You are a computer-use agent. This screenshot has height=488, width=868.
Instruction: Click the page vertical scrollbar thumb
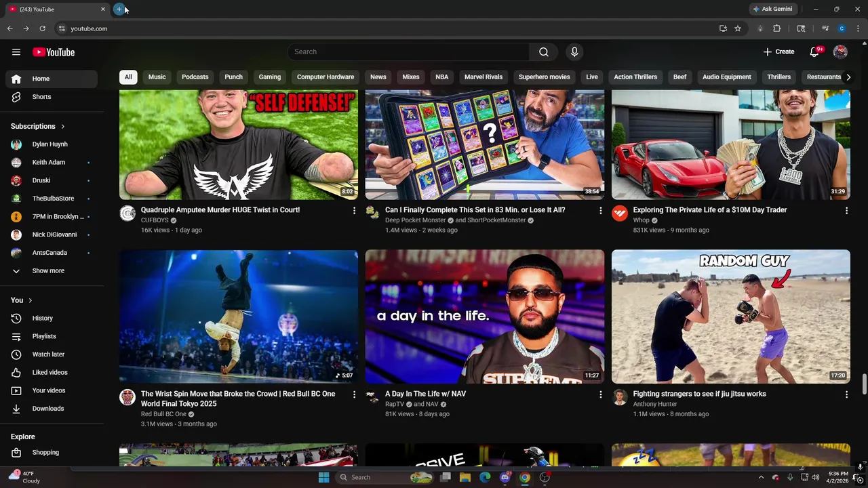click(x=864, y=383)
